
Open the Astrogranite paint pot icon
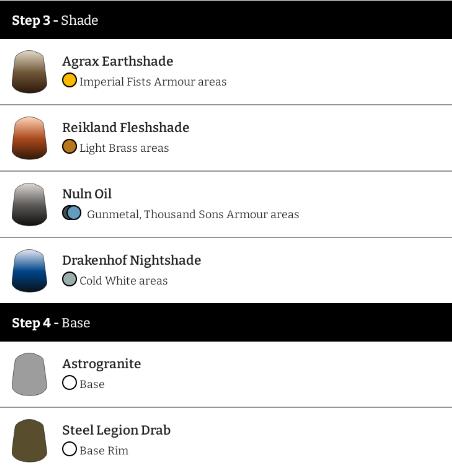click(x=29, y=374)
